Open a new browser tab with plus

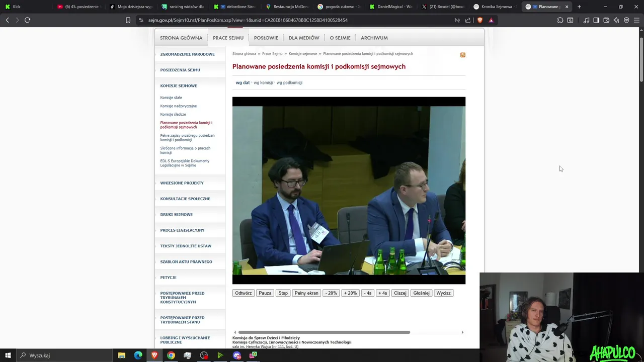click(x=579, y=7)
